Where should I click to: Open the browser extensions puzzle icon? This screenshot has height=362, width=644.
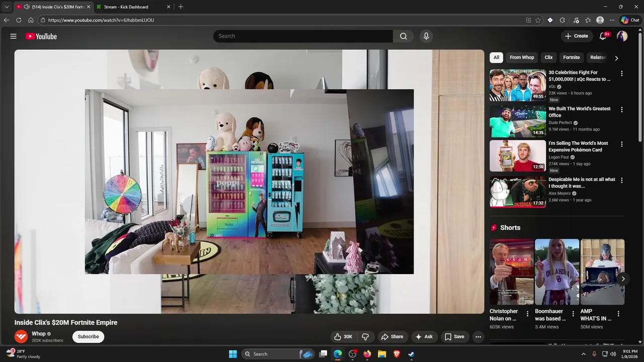pos(562,20)
